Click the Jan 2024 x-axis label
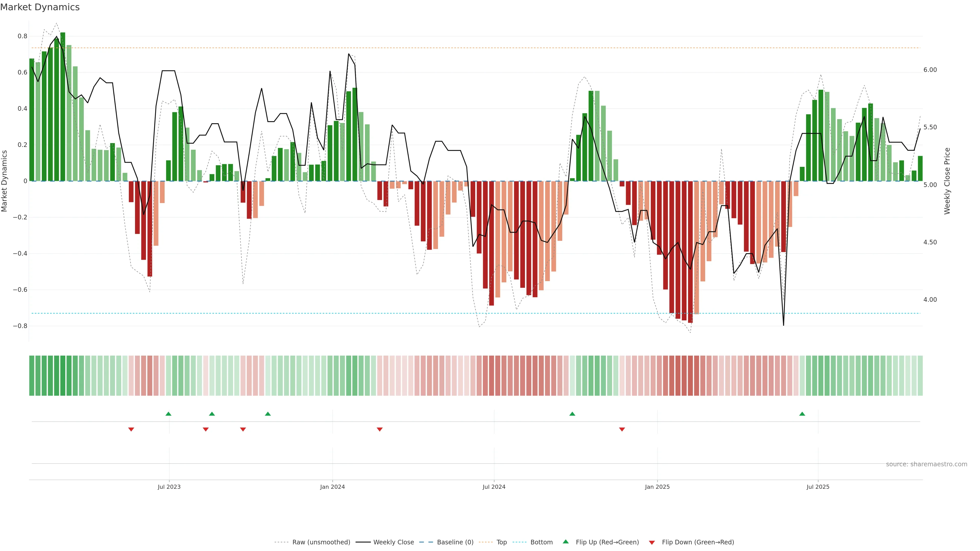This screenshot has height=551, width=980. [x=332, y=487]
